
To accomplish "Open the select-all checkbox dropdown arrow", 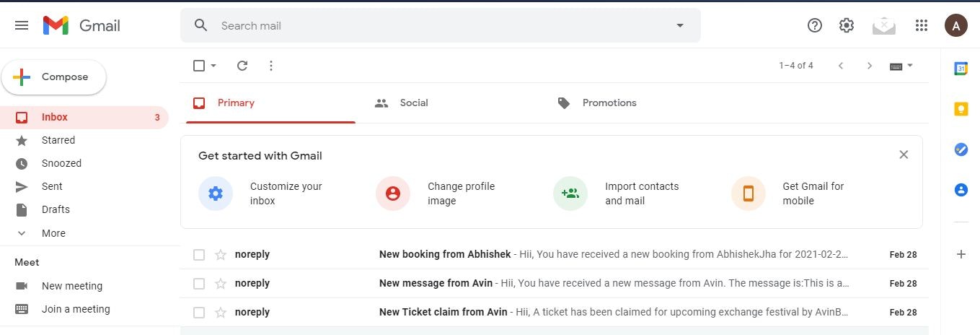I will 213,66.
